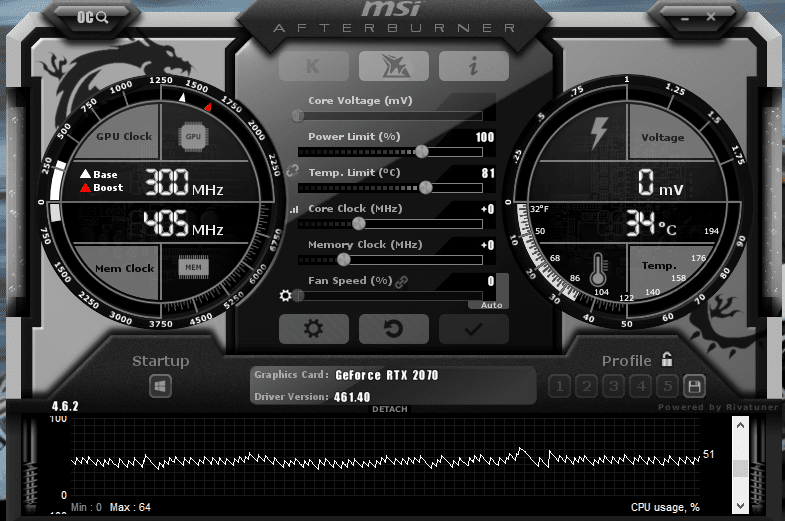This screenshot has width=785, height=521.
Task: Close the Afterburner window
Action: (x=711, y=17)
